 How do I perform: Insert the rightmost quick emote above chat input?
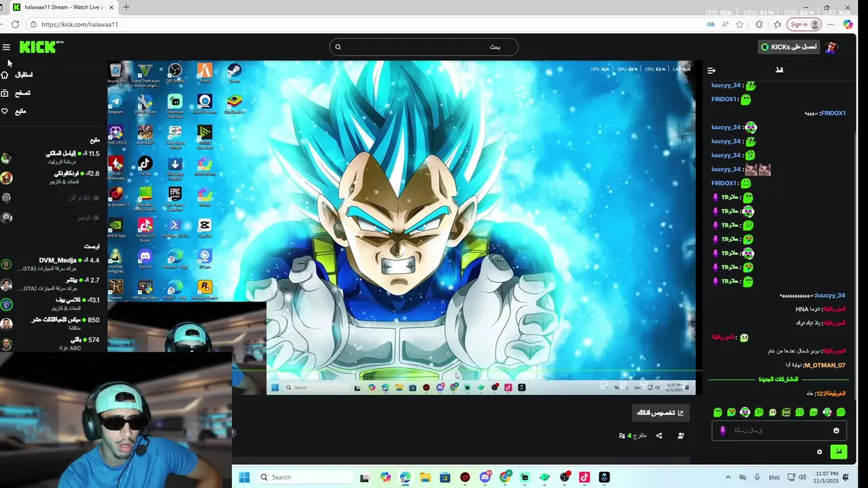coord(841,412)
